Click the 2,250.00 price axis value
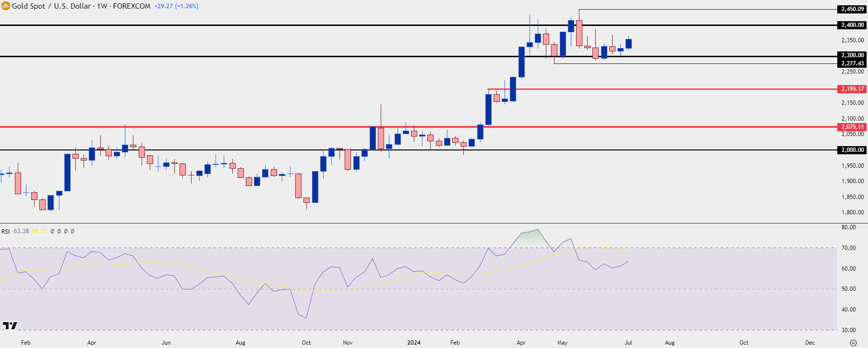Image resolution: width=868 pixels, height=348 pixels. (x=853, y=72)
